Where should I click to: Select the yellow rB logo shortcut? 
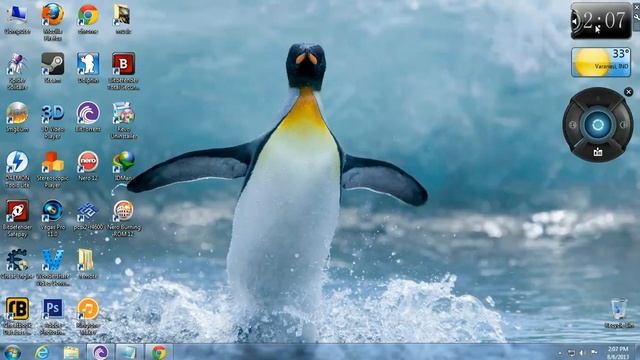(17, 316)
